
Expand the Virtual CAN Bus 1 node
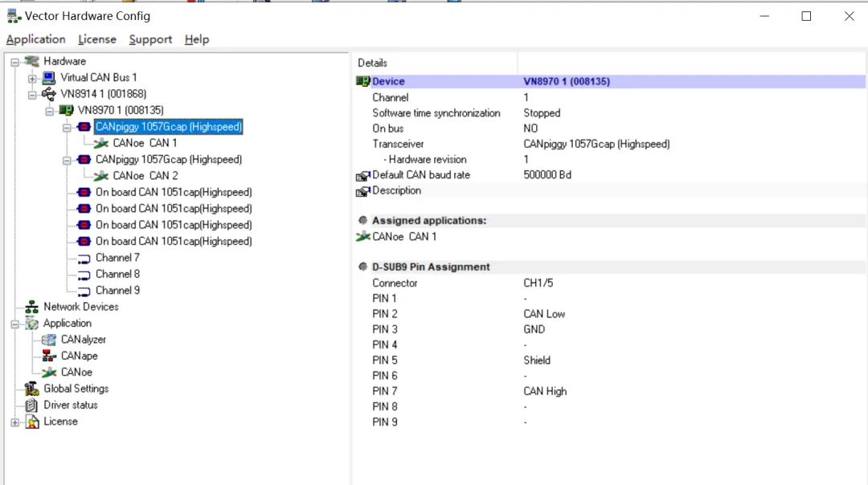click(x=32, y=79)
